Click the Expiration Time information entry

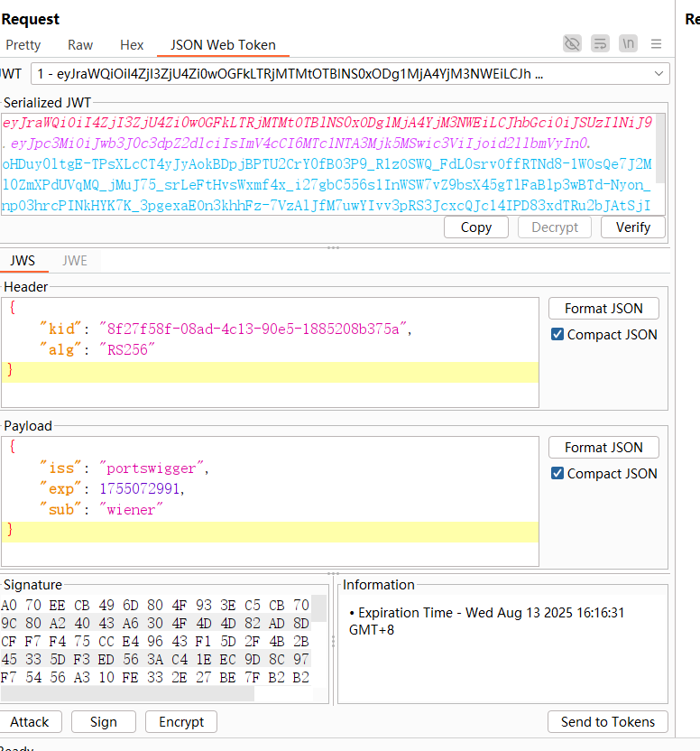click(487, 621)
